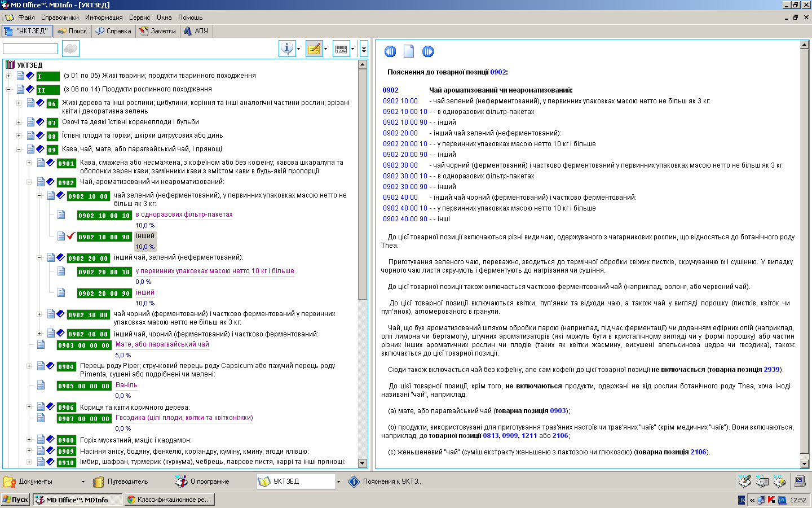Collapse code 0902 tree node
Image resolution: width=812 pixels, height=508 pixels.
tap(29, 182)
